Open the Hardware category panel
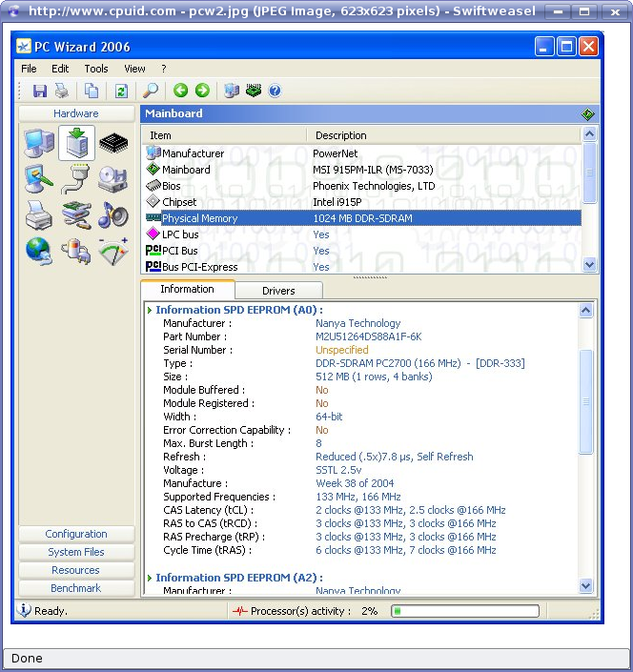Screen dimensions: 633x672 tap(76, 113)
